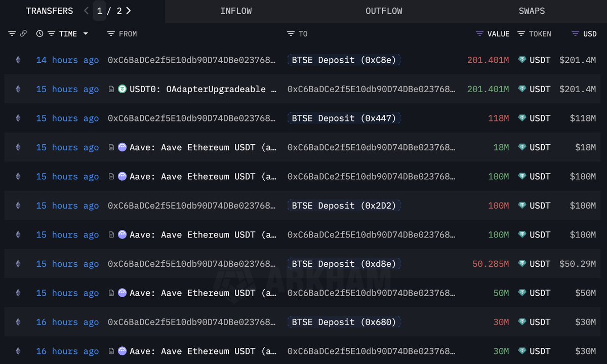The image size is (607, 364).
Task: Switch to the OUTFLOW tab
Action: pos(384,11)
